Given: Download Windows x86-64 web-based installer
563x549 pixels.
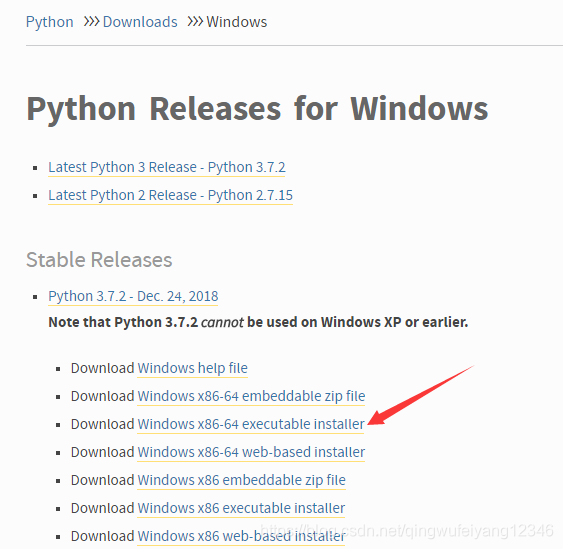Looking at the screenshot, I should pos(251,452).
